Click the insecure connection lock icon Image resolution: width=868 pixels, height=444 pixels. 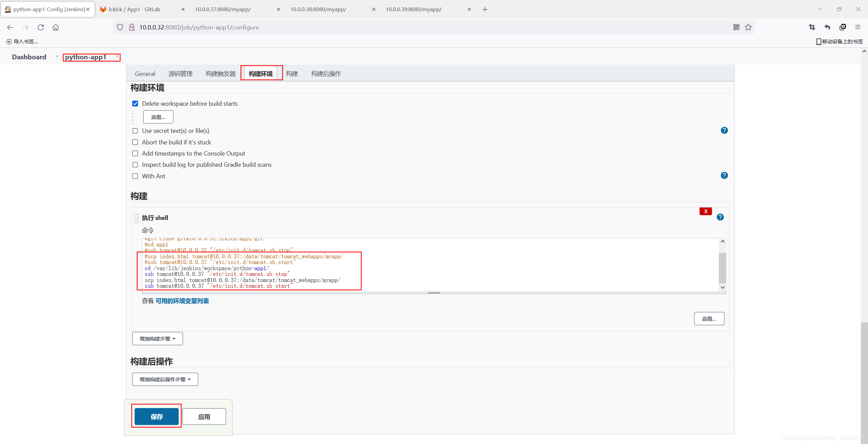pos(132,27)
